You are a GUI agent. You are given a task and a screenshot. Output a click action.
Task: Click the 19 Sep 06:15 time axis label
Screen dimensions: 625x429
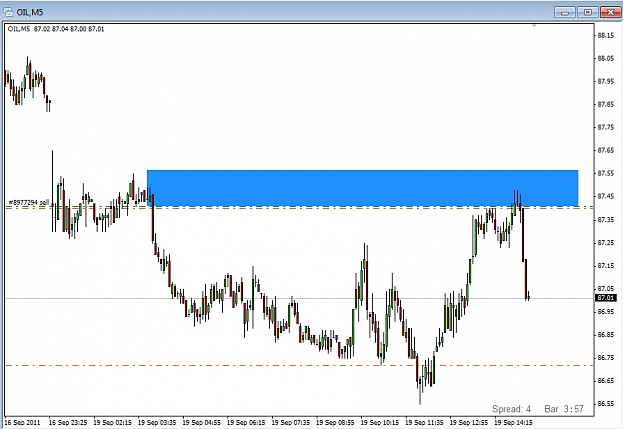point(246,422)
